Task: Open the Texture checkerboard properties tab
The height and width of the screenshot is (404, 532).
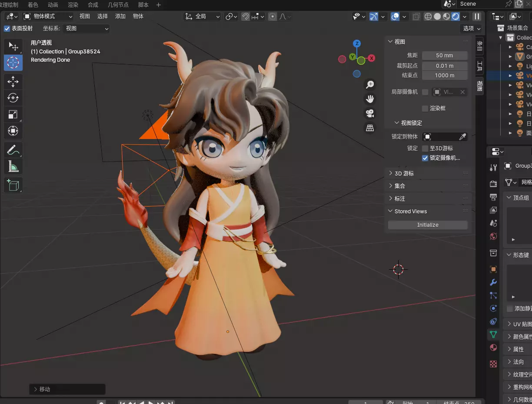Action: [x=493, y=364]
